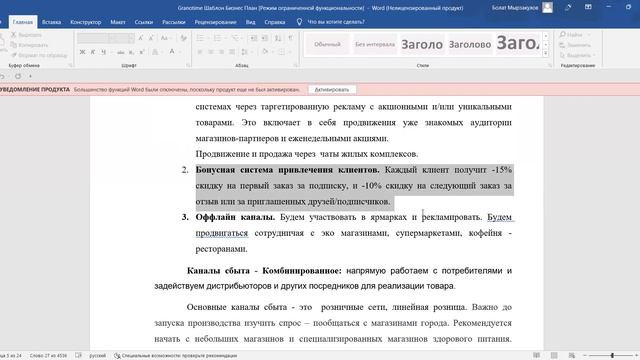Click the accessibility check status
The width and height of the screenshot is (640, 360).
tap(176, 356)
